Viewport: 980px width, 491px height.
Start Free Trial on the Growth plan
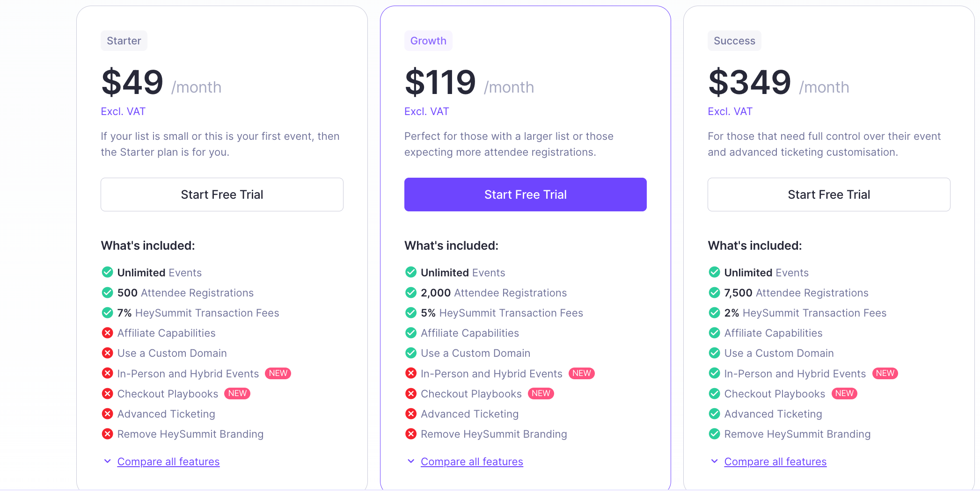coord(525,194)
